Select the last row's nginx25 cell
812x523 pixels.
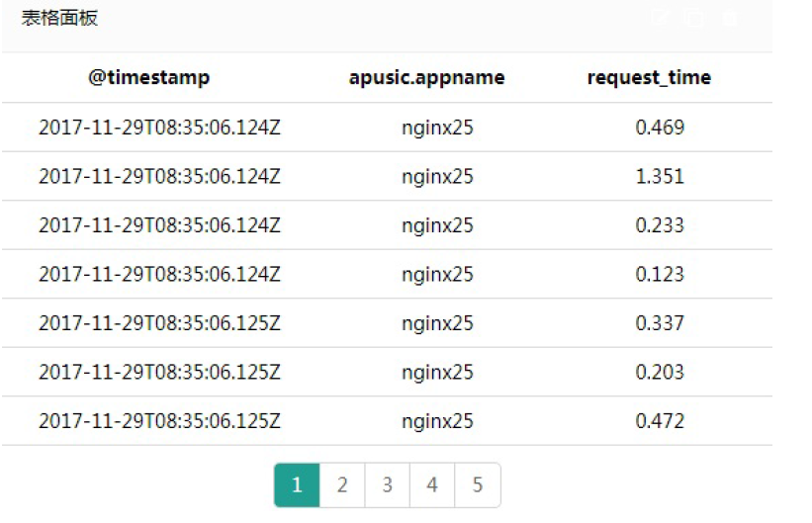pos(437,421)
